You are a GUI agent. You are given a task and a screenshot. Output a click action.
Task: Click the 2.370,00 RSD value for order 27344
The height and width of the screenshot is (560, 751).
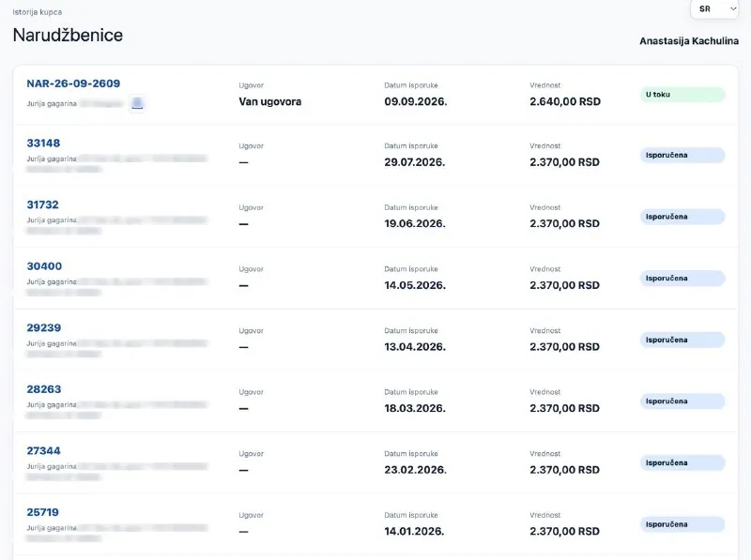[x=565, y=470]
